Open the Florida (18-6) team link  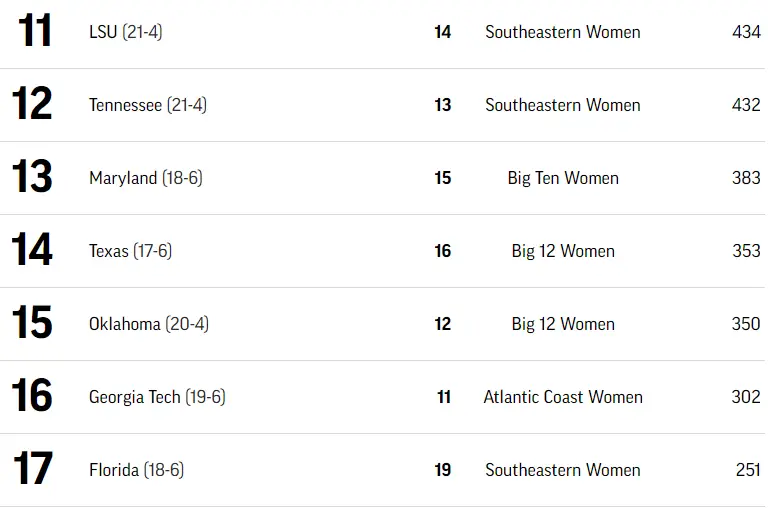[x=136, y=470]
